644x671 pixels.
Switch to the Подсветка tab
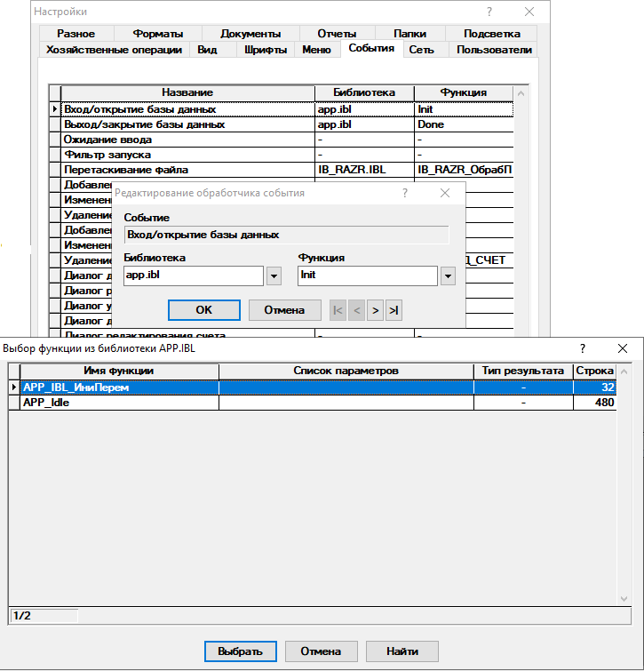click(x=492, y=34)
